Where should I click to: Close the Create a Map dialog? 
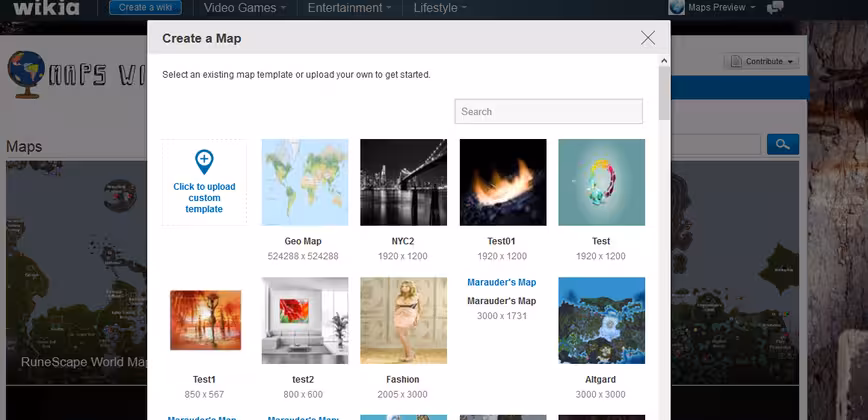(x=648, y=38)
